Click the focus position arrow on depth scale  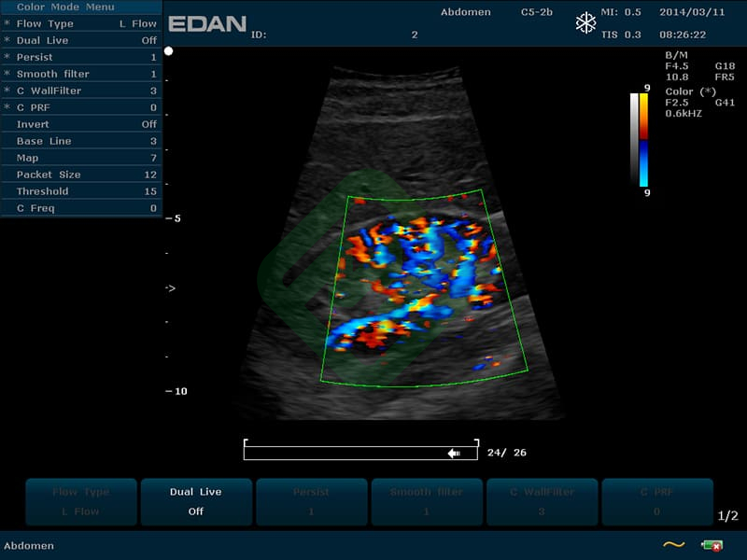point(170,288)
